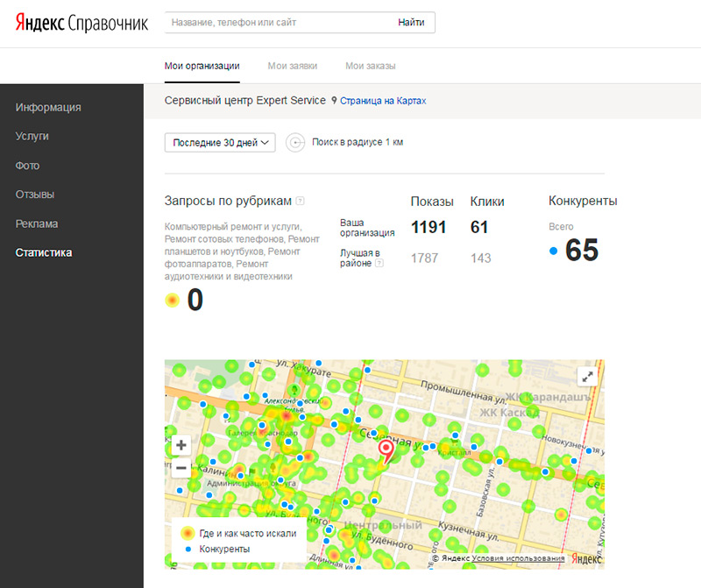Click help icon next to Запросы по рубрикам
Image resolution: width=701 pixels, height=588 pixels.
[x=301, y=201]
